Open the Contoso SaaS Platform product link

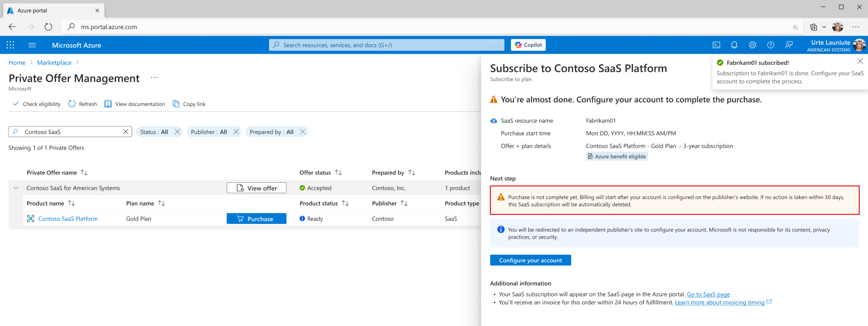[68, 219]
